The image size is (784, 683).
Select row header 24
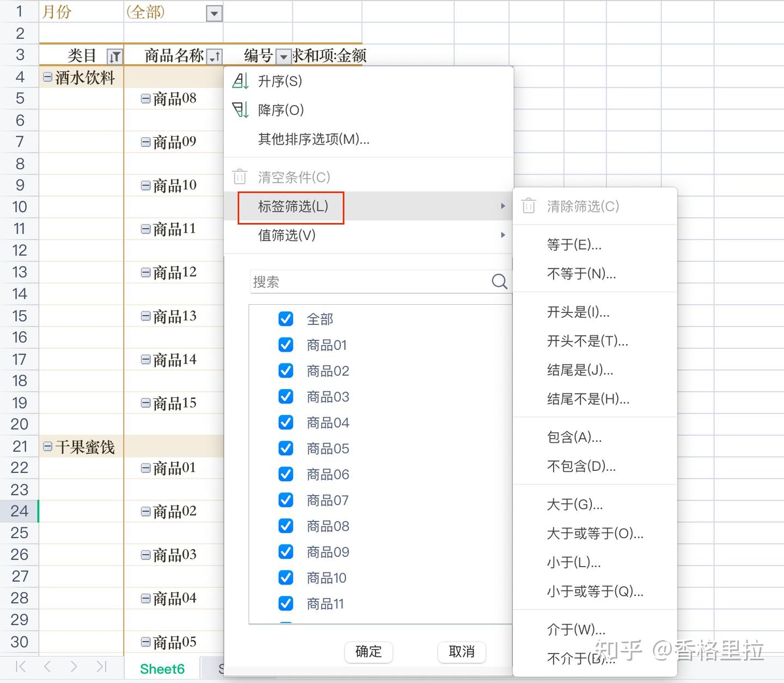tap(19, 511)
